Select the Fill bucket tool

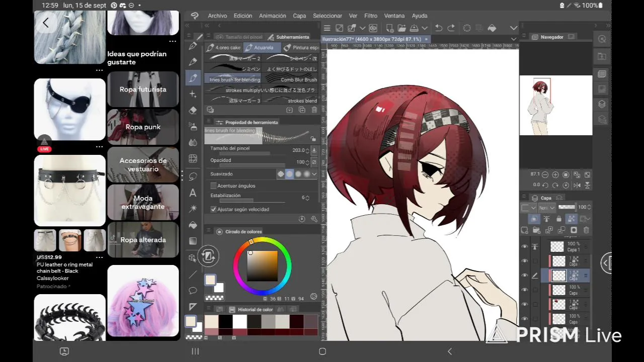(193, 225)
